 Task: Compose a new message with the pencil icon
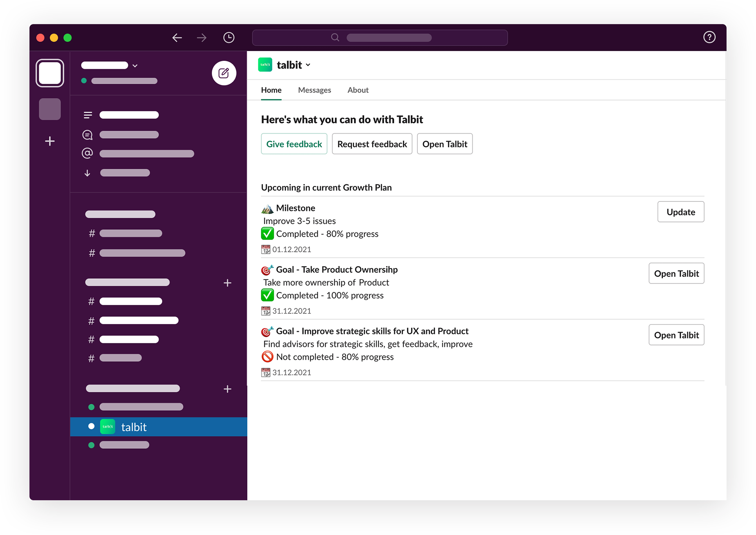[224, 73]
